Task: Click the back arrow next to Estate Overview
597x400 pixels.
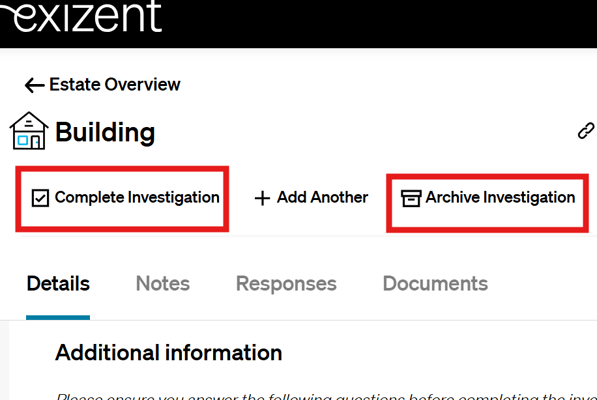Action: point(35,85)
